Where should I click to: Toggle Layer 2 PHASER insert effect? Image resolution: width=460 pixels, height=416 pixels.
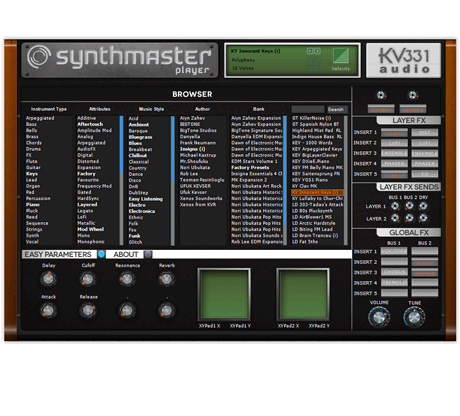[425, 164]
